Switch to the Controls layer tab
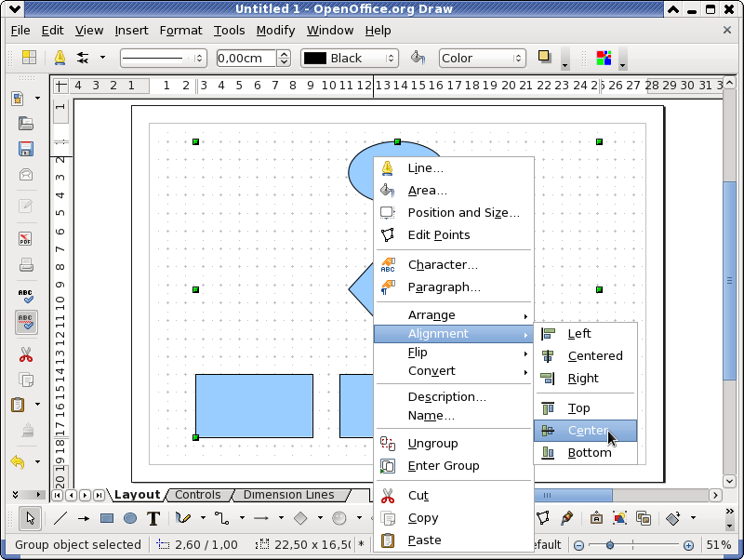The width and height of the screenshot is (744, 560). tap(197, 495)
